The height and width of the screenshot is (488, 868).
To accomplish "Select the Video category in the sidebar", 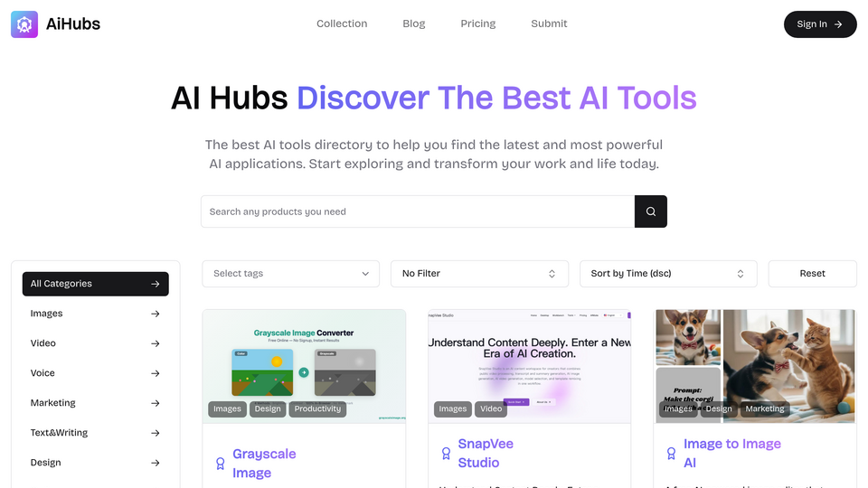I will (x=96, y=343).
